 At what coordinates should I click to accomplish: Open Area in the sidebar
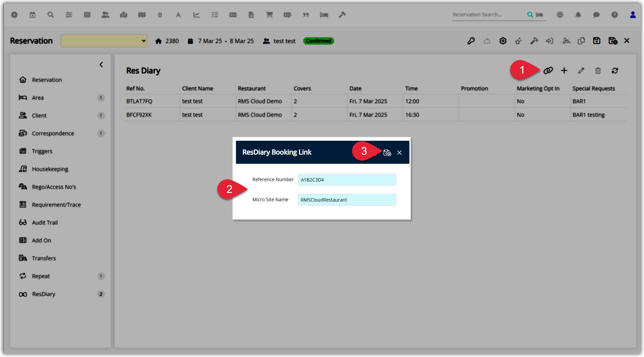pyautogui.click(x=37, y=98)
